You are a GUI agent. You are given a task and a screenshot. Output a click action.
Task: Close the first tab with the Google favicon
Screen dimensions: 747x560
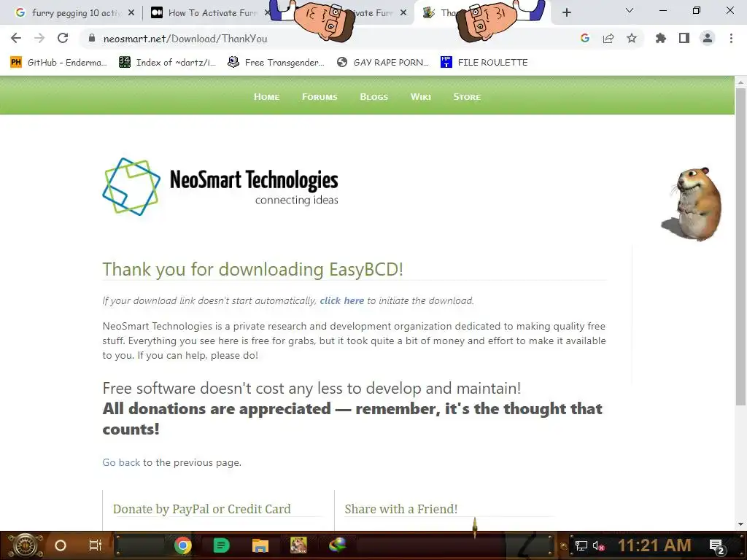[x=131, y=13]
